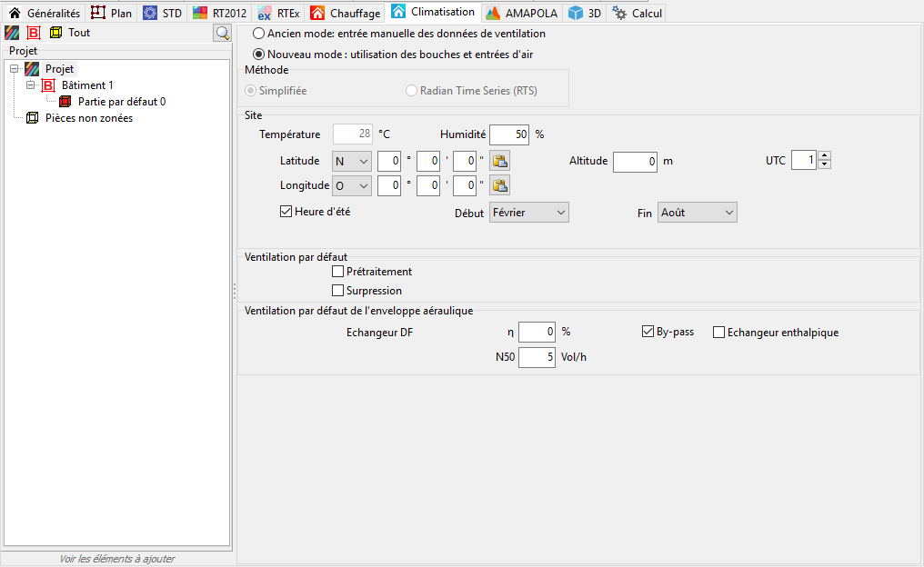Click the paste icon beside Longitude fields
Viewport: 924px width, 567px height.
499,185
